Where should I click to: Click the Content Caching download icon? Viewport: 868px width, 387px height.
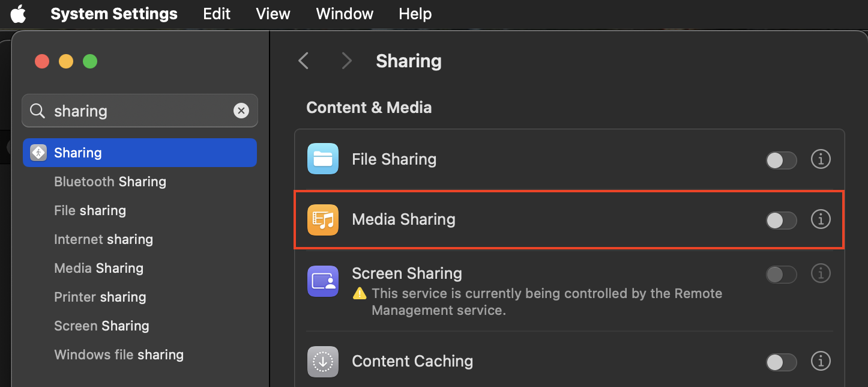[323, 362]
